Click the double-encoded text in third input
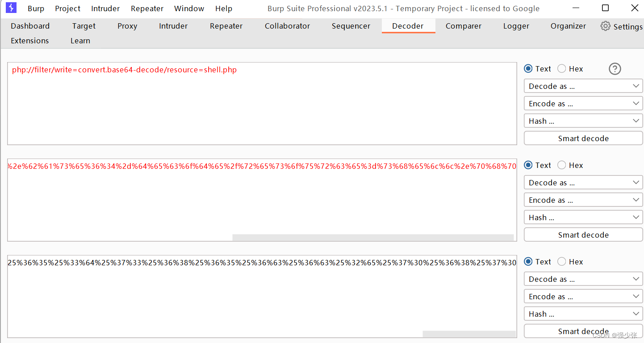The width and height of the screenshot is (644, 343). point(262,263)
